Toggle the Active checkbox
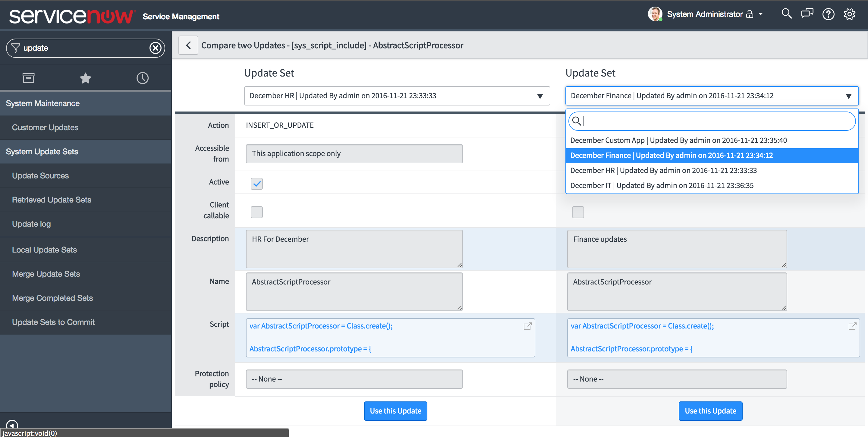This screenshot has height=437, width=868. coord(256,184)
